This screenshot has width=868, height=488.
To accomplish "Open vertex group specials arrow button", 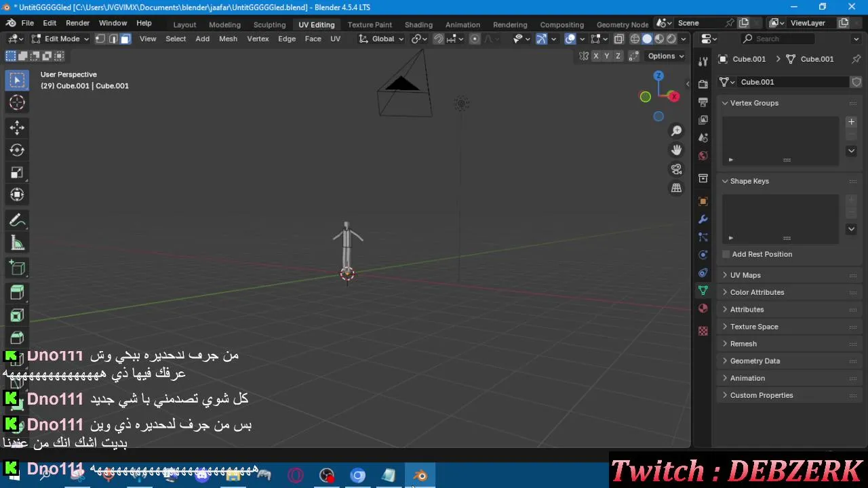I will [x=851, y=150].
